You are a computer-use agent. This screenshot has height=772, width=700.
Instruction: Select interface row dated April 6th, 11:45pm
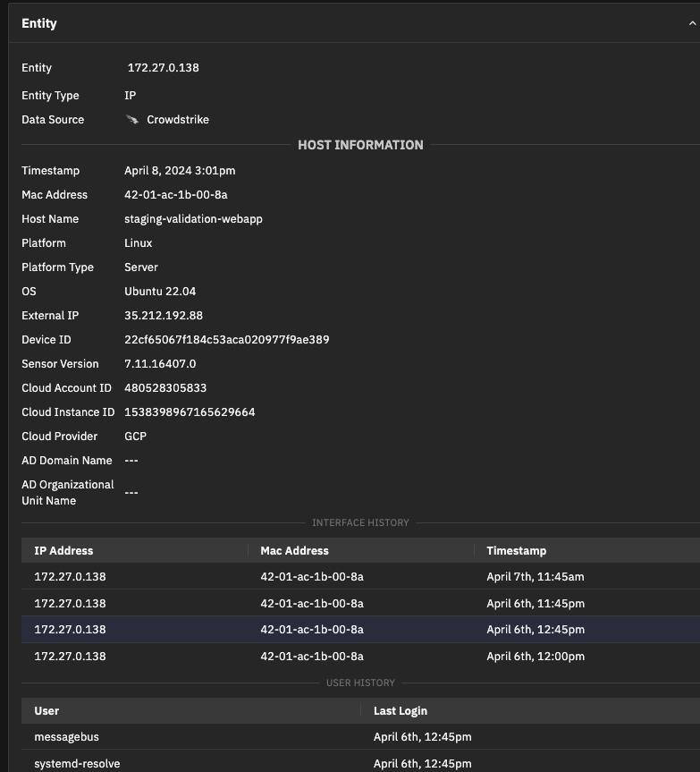pyautogui.click(x=358, y=603)
